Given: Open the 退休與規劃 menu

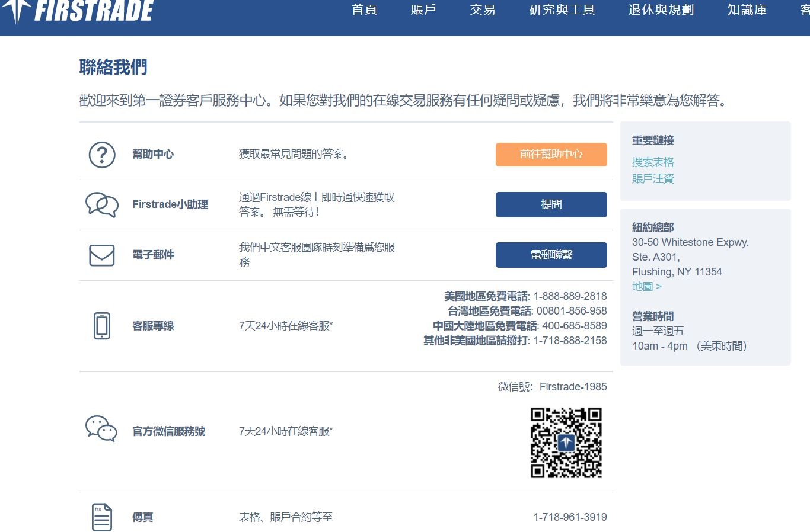Looking at the screenshot, I should 661,9.
